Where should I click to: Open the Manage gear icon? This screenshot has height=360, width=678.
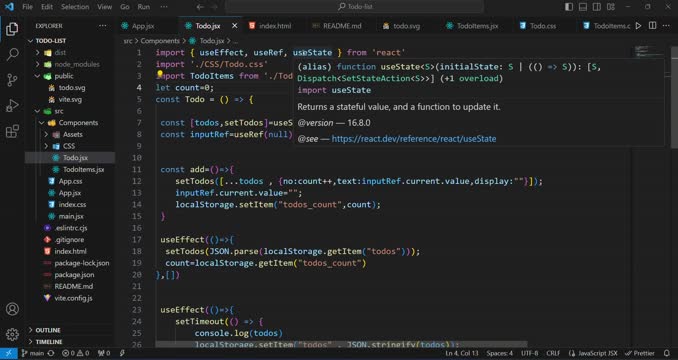(x=12, y=334)
